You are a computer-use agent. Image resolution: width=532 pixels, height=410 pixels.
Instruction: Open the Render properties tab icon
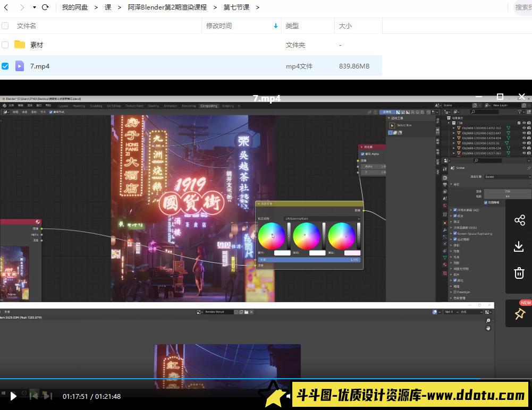click(x=445, y=178)
